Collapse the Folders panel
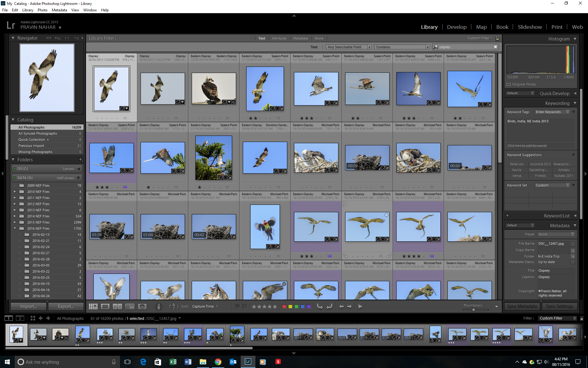Image resolution: width=588 pixels, height=368 pixels. point(13,159)
